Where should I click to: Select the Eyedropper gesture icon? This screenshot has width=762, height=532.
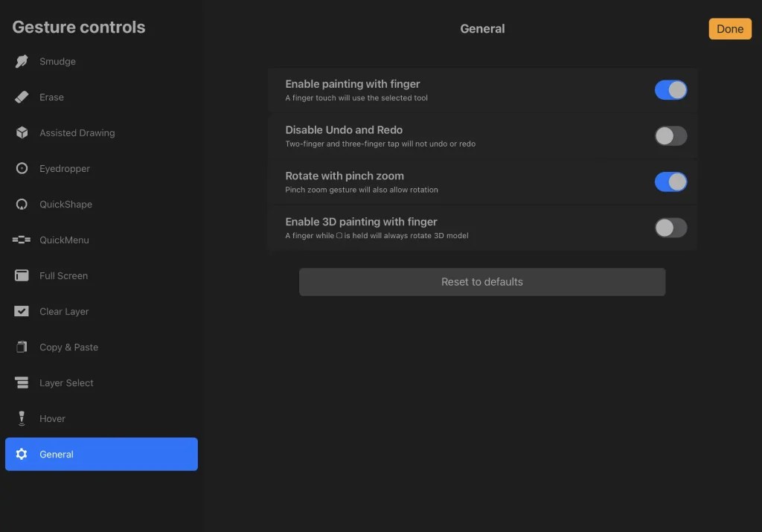(x=22, y=168)
